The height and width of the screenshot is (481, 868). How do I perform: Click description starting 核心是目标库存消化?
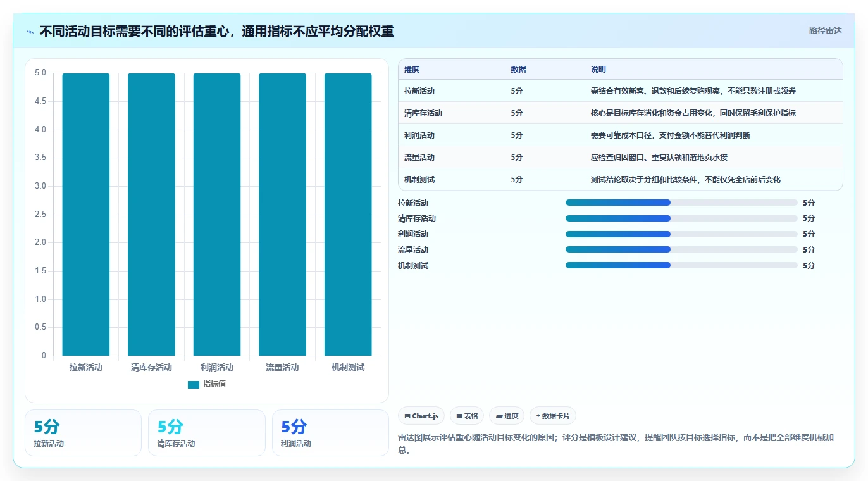point(693,113)
